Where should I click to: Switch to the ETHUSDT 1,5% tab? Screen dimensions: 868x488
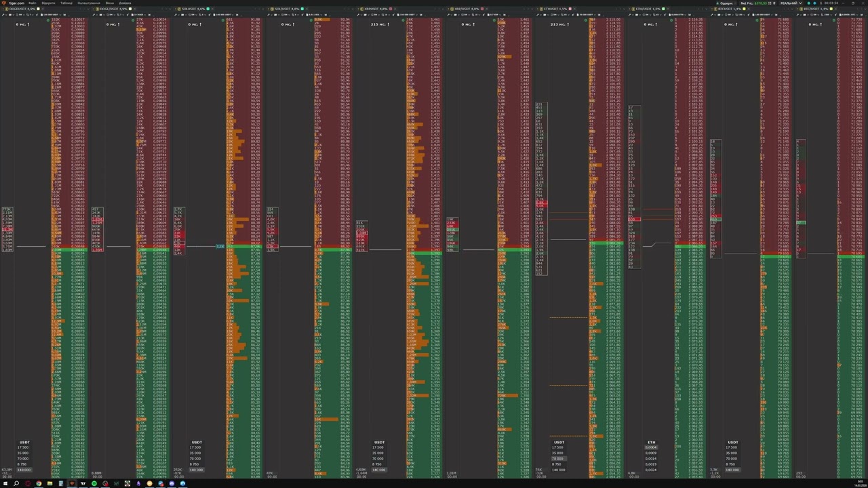555,9
